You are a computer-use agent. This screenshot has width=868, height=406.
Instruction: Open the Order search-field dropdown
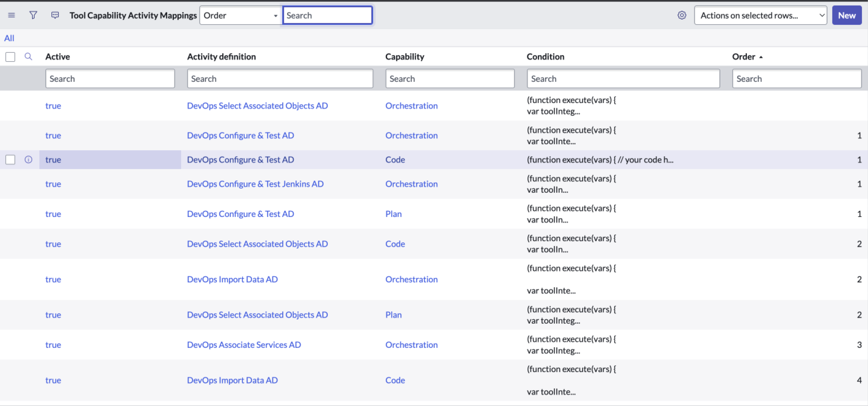[240, 15]
